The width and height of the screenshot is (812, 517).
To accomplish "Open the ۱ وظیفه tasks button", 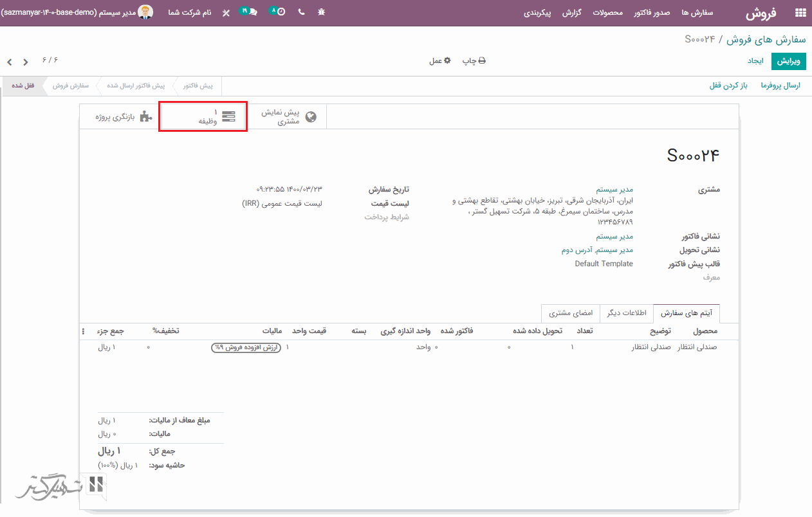I will (203, 116).
